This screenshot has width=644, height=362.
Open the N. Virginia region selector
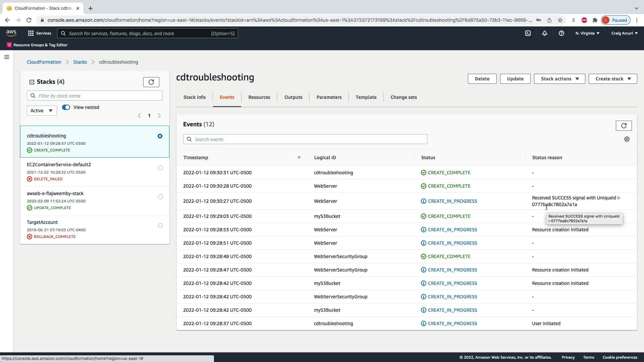pos(587,33)
